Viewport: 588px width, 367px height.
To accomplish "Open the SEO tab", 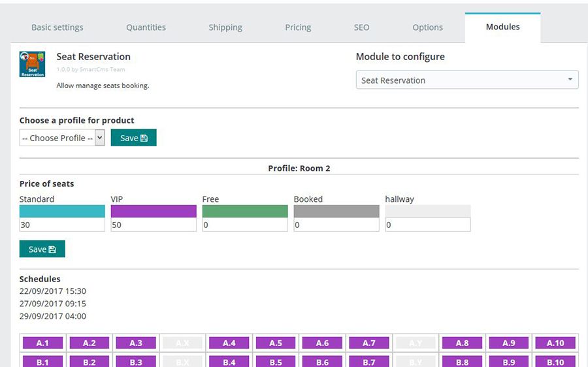I will pyautogui.click(x=361, y=27).
